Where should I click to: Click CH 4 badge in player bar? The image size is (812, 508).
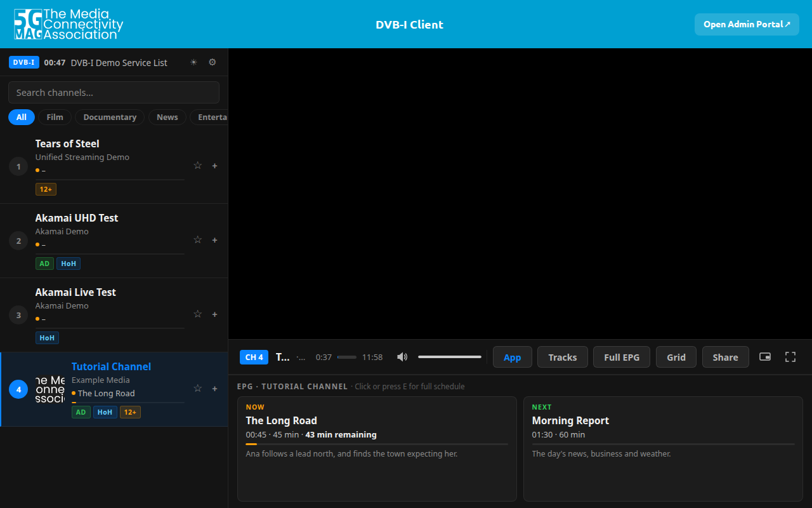click(254, 357)
